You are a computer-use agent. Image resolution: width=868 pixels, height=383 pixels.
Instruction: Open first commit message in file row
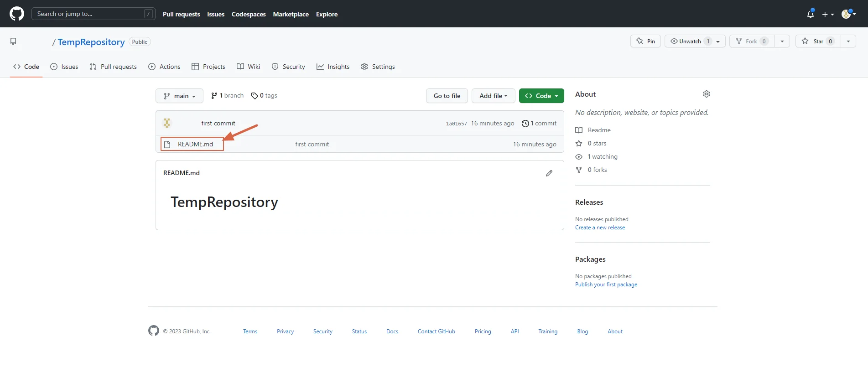point(312,144)
